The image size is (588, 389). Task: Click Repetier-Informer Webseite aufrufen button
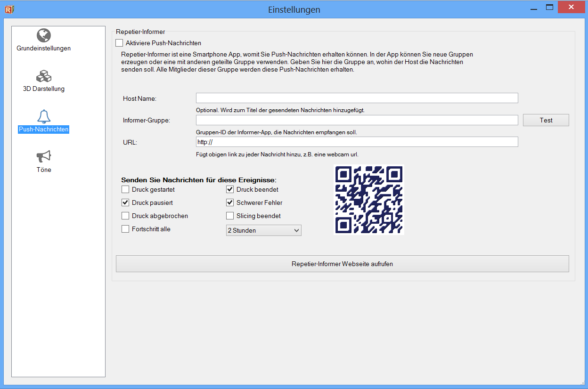[342, 264]
